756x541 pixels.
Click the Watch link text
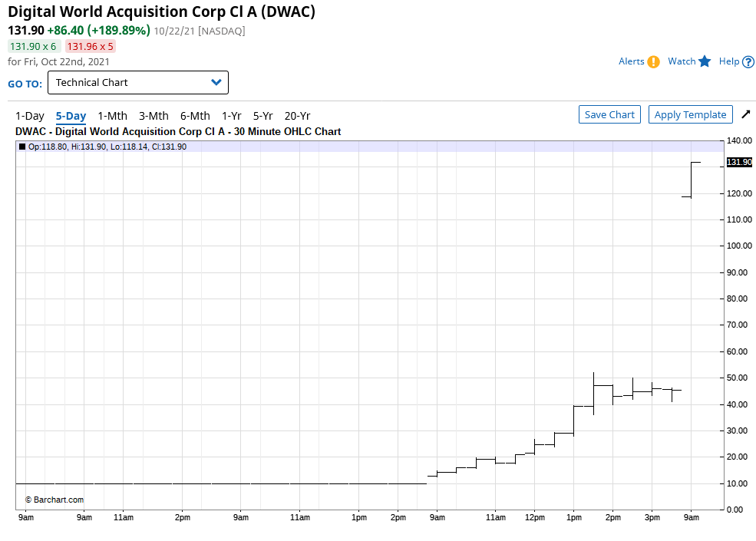click(x=682, y=61)
